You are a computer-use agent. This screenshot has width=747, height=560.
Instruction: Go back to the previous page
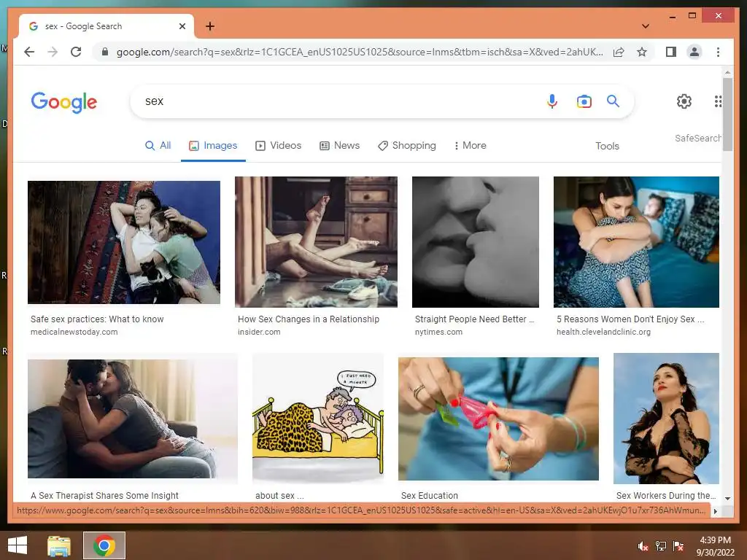tap(29, 52)
